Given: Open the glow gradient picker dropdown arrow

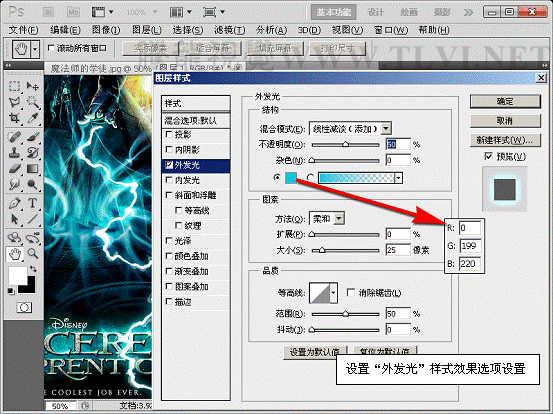Looking at the screenshot, I should click(398, 178).
